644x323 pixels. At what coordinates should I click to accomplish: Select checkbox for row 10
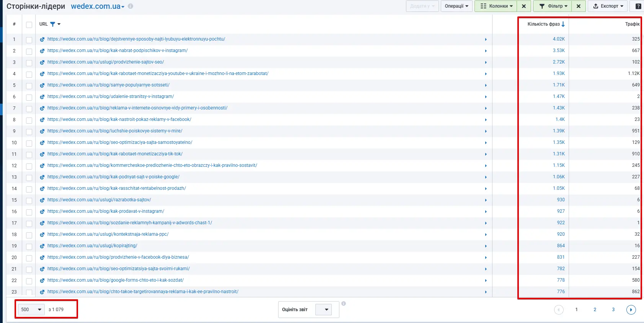click(29, 143)
